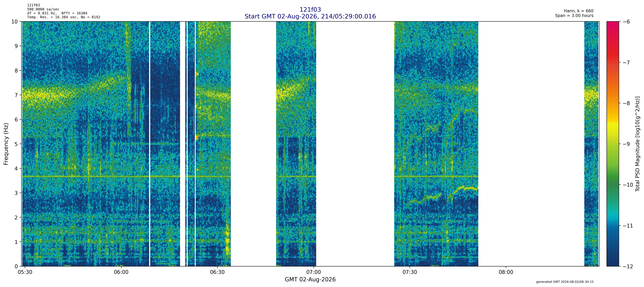Click the frequency axis tick "0"
The width and height of the screenshot is (644, 287).
(16, 266)
